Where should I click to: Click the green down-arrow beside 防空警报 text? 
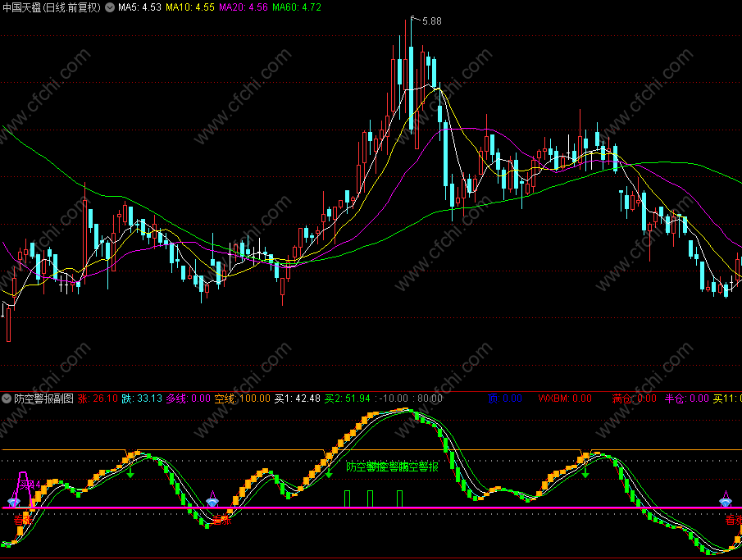(x=329, y=472)
